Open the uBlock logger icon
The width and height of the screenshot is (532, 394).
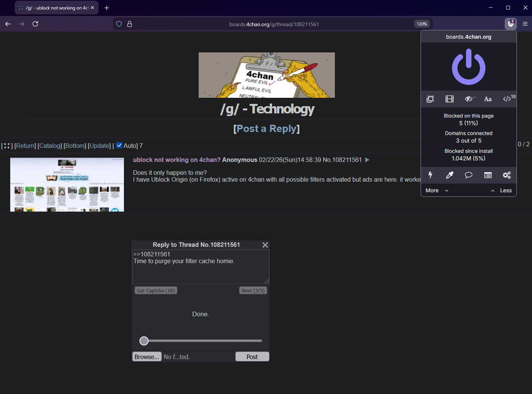[488, 175]
